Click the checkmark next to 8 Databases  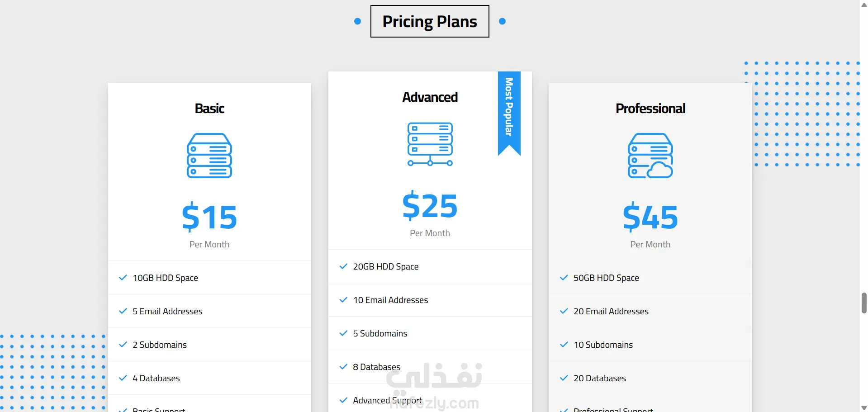(343, 367)
